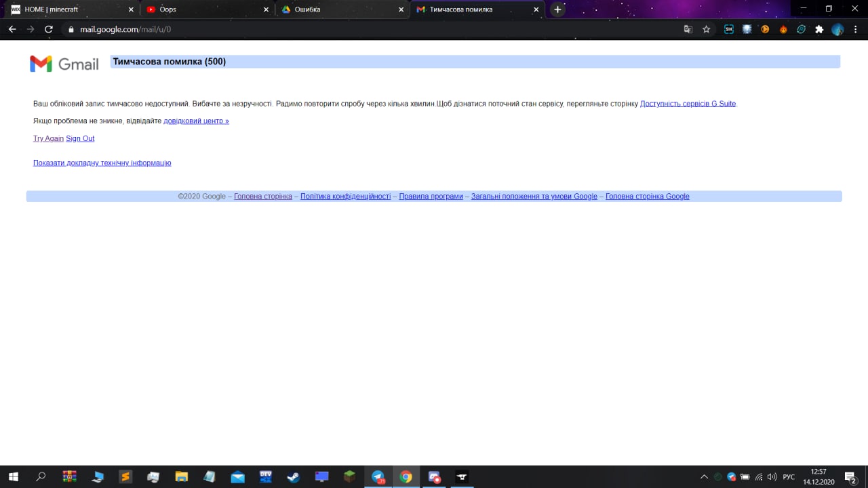Click the orange play button extension icon
Viewport: 868px width, 488px height.
pos(765,29)
